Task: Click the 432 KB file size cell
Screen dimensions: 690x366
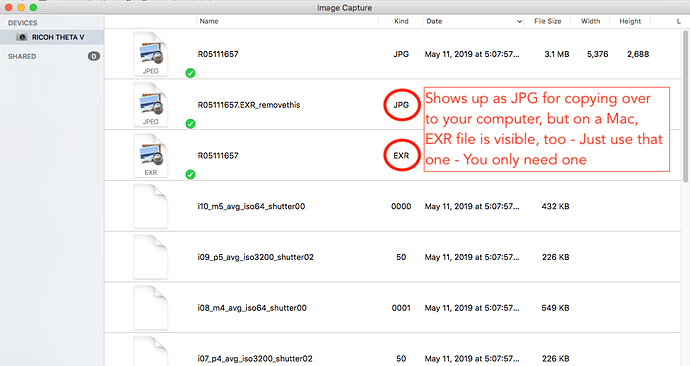Action: point(555,206)
